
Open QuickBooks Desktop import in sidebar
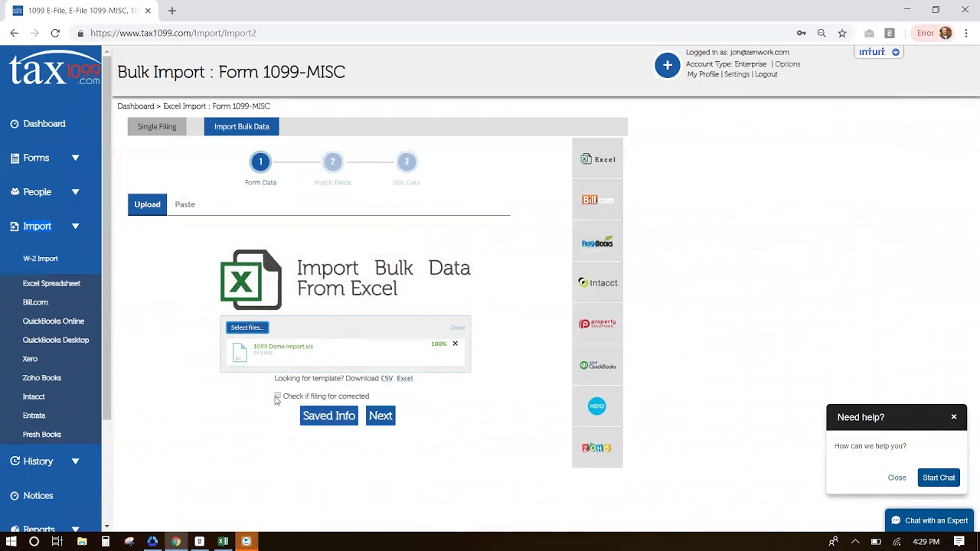[56, 340]
